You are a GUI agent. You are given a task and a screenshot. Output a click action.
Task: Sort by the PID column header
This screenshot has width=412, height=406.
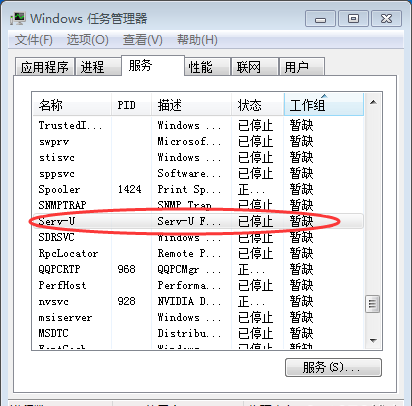click(x=131, y=105)
